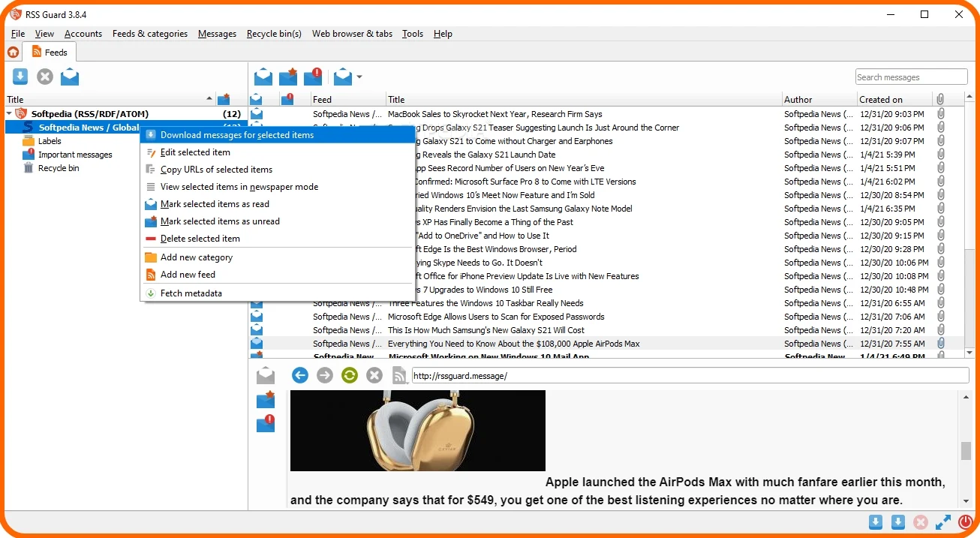Click the AirPods Max article image
Screen dimensions: 980x538
coord(418,431)
